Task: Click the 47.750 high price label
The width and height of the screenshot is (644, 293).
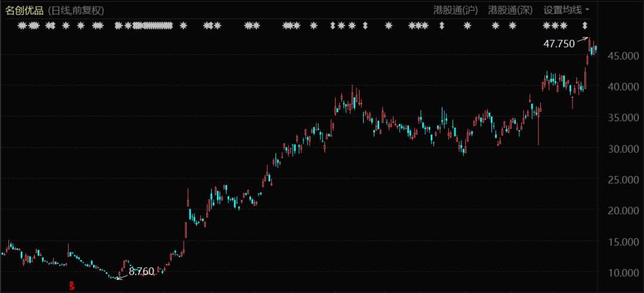Action: (x=559, y=43)
